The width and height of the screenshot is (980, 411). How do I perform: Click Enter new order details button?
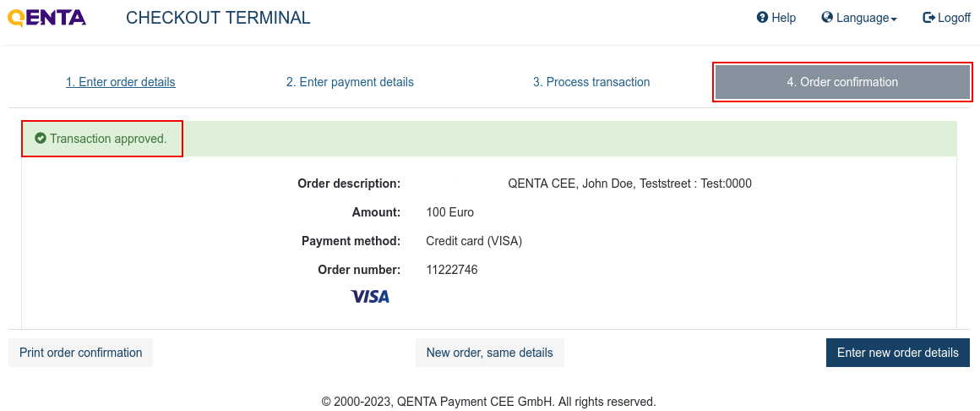[897, 352]
